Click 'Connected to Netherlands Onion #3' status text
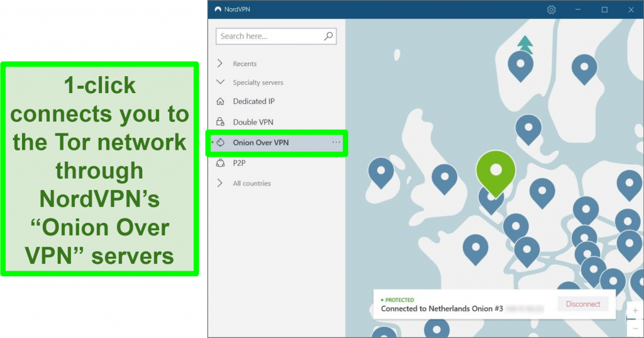 coord(441,308)
